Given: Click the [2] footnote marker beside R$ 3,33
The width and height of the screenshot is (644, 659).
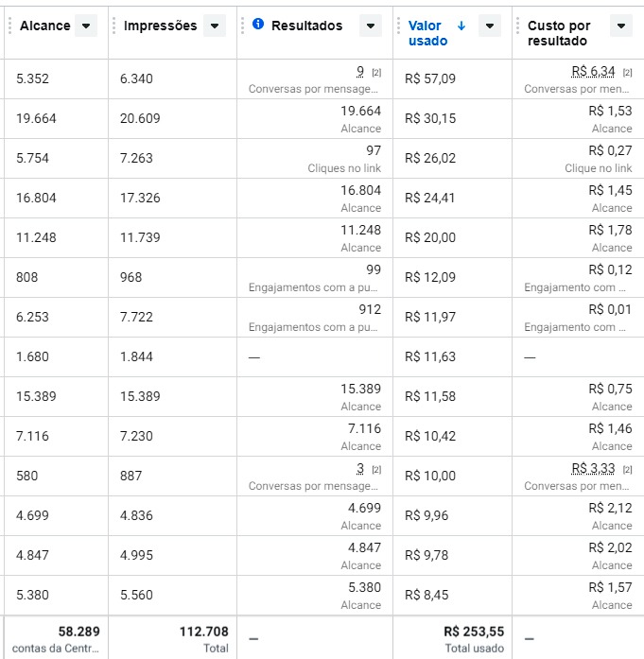Looking at the screenshot, I should pyautogui.click(x=627, y=470).
